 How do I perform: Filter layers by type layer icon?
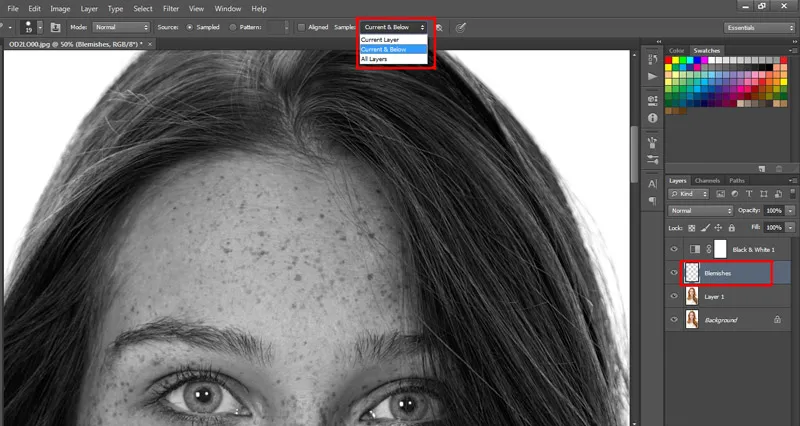[x=749, y=194]
